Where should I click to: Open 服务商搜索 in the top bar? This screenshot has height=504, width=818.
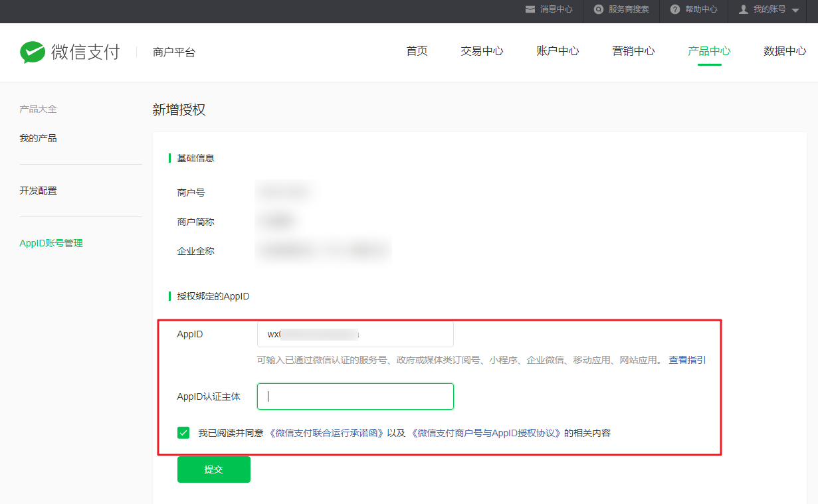click(629, 9)
